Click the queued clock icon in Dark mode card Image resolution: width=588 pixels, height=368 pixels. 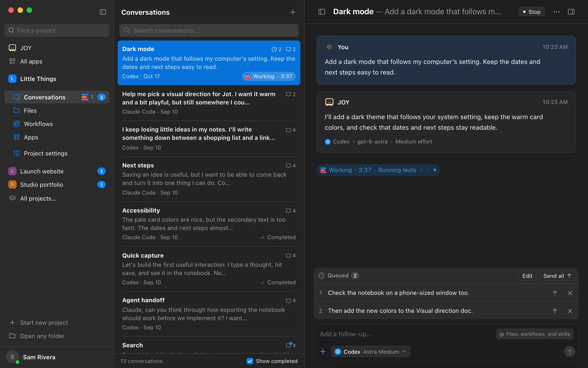pyautogui.click(x=274, y=49)
